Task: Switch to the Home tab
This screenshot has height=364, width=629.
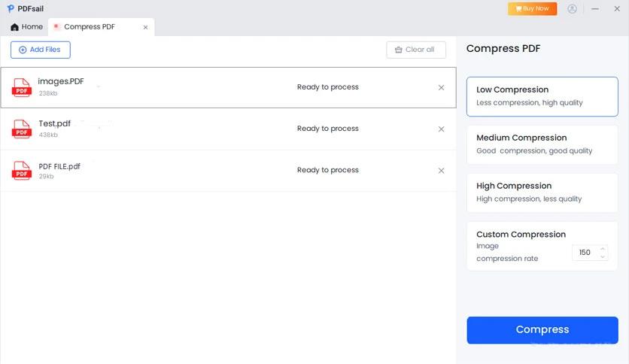Action: pyautogui.click(x=26, y=27)
